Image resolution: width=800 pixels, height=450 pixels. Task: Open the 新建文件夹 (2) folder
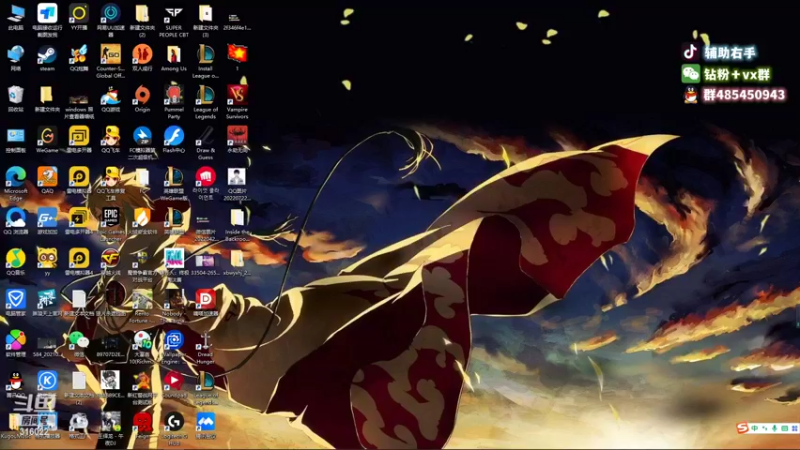coord(142,20)
